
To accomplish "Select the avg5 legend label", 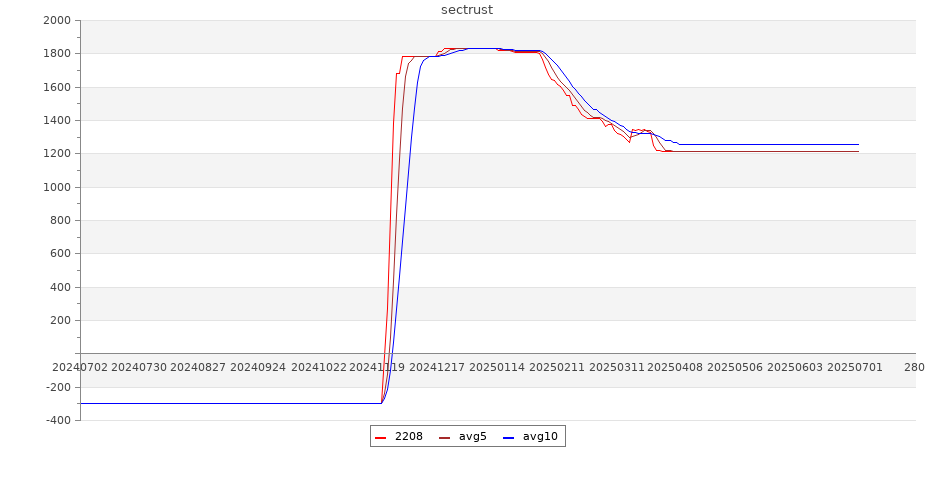I will [472, 437].
